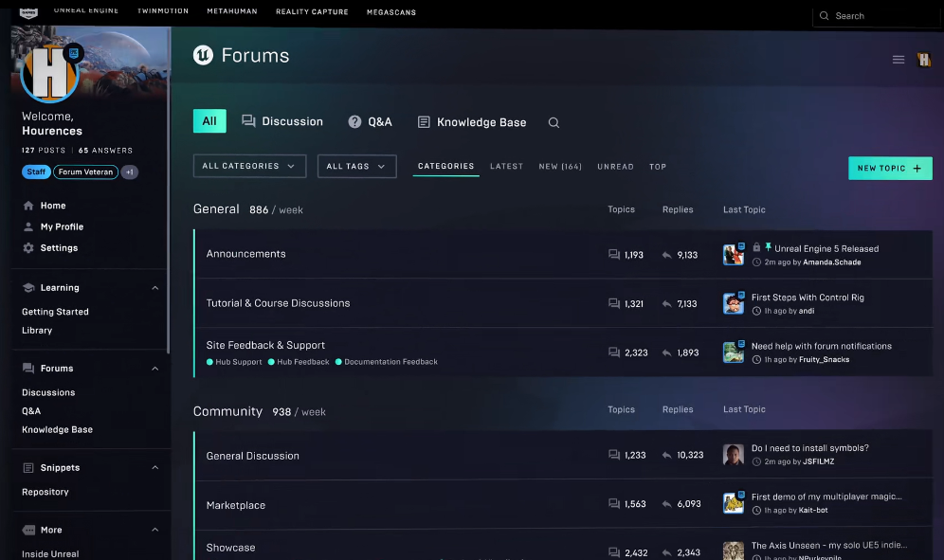Click the Epic Games logo in top bar
The image size is (944, 560).
point(28,12)
